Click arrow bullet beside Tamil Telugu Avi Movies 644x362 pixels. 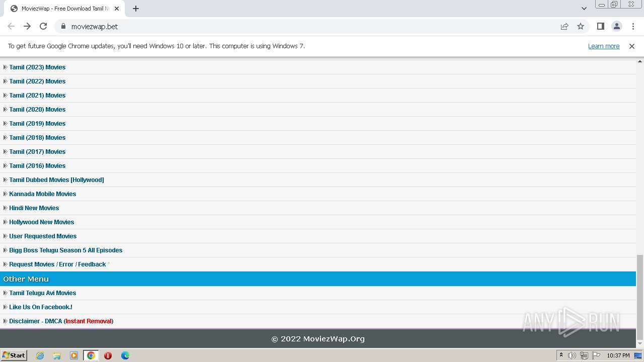click(5, 293)
